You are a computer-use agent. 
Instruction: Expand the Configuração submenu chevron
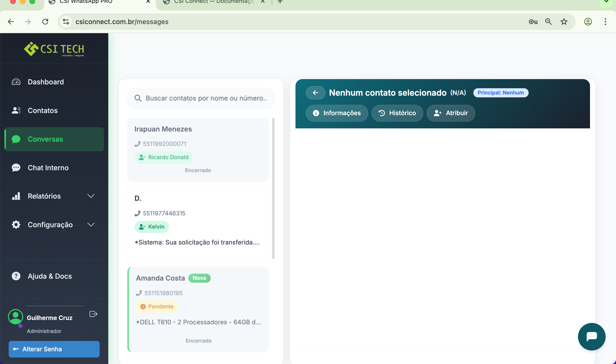coord(91,224)
